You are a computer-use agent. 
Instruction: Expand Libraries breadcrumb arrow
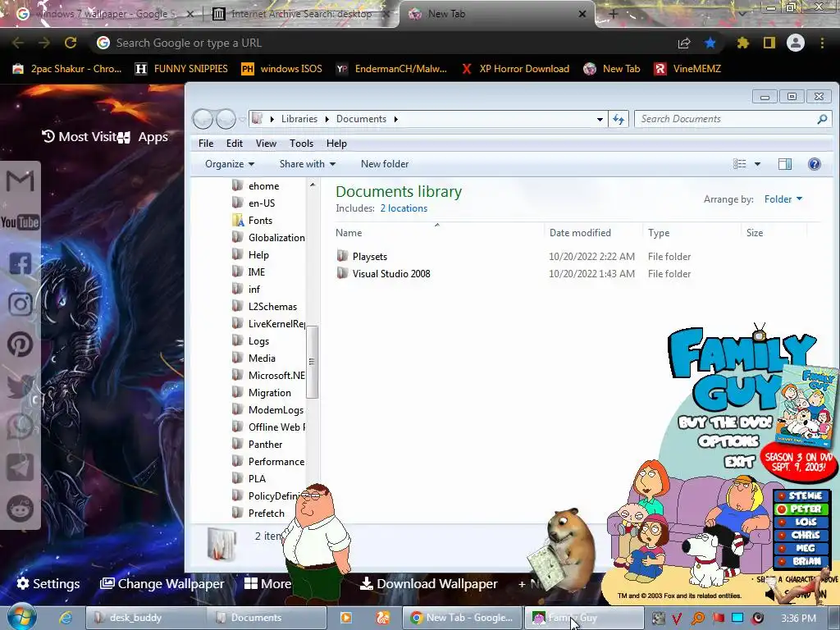[326, 119]
